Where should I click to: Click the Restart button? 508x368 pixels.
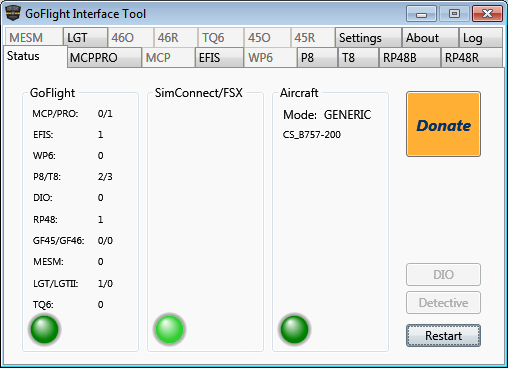coord(443,336)
